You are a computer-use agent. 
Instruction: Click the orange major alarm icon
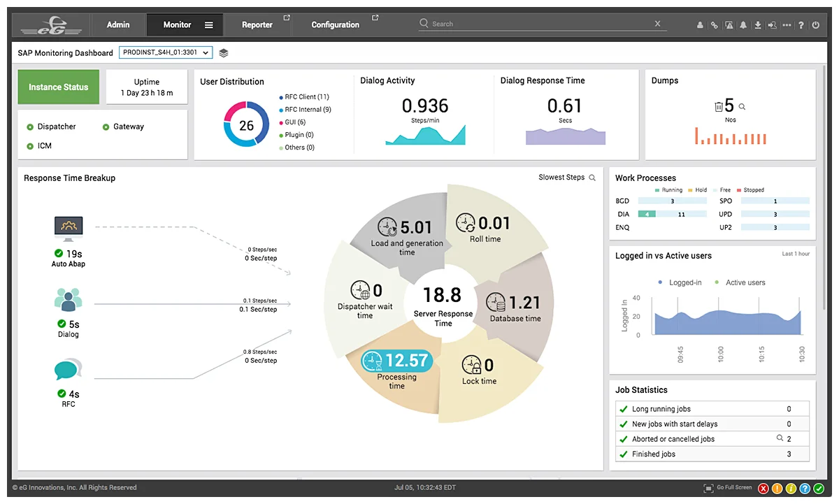point(777,489)
